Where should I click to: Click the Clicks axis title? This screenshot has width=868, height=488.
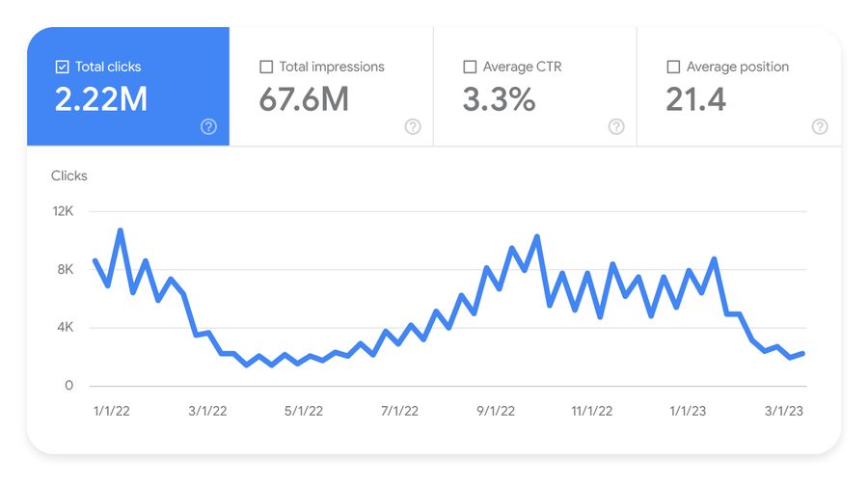tap(69, 176)
